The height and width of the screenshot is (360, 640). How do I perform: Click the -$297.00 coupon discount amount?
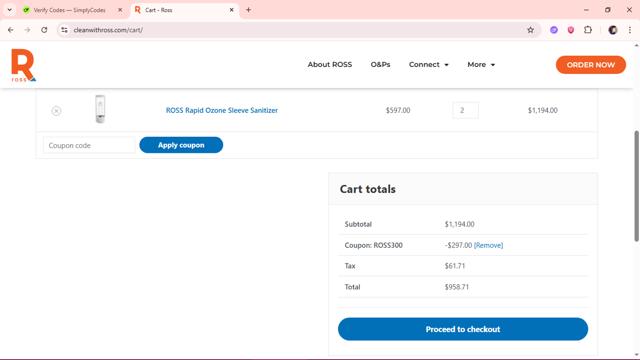pos(458,245)
